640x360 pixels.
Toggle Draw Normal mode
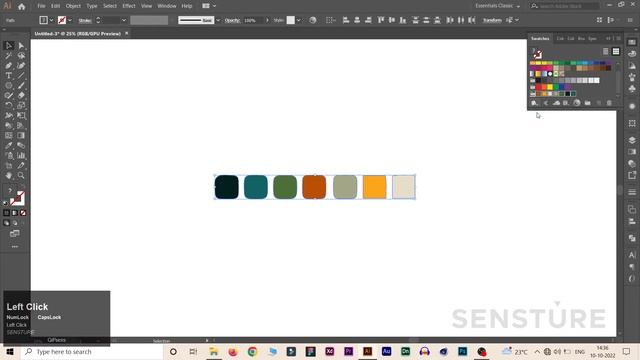coord(6,223)
